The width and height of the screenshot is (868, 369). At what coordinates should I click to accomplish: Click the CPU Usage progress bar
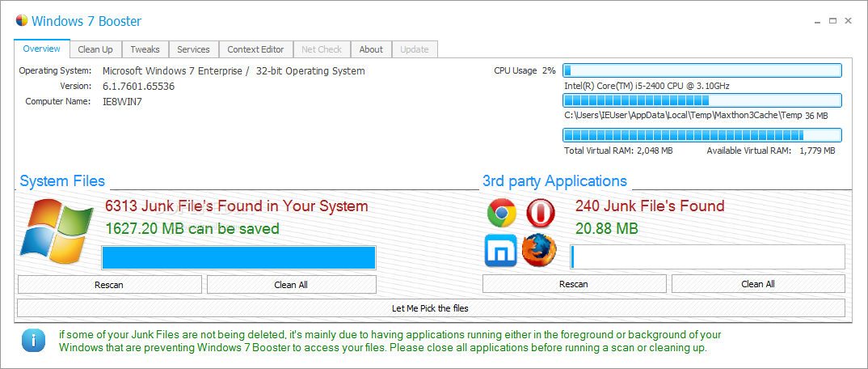click(x=702, y=70)
